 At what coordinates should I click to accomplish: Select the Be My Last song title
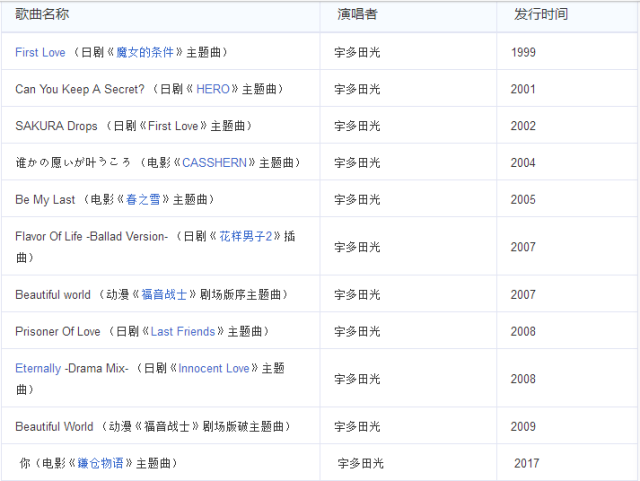[x=45, y=199]
